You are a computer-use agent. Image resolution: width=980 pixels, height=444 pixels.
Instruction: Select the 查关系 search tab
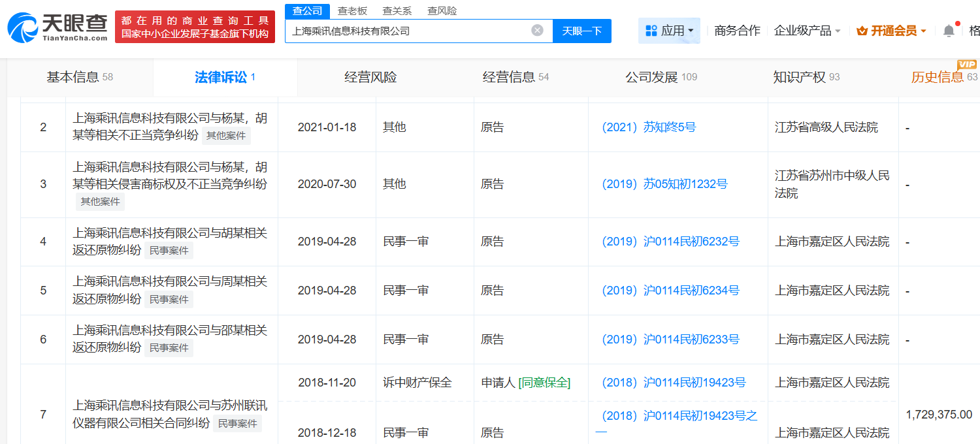pyautogui.click(x=397, y=10)
